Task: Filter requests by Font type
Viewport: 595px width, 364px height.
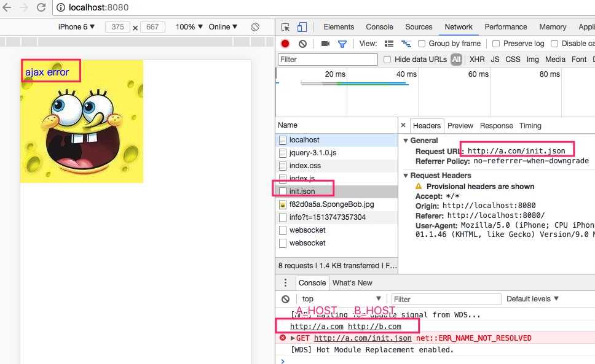Action: click(x=578, y=60)
